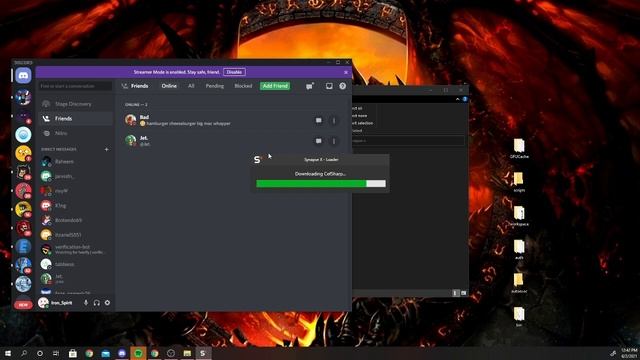Open Jet. in the direct messages list
Image resolution: width=640 pixels, height=360 pixels.
pos(76,279)
